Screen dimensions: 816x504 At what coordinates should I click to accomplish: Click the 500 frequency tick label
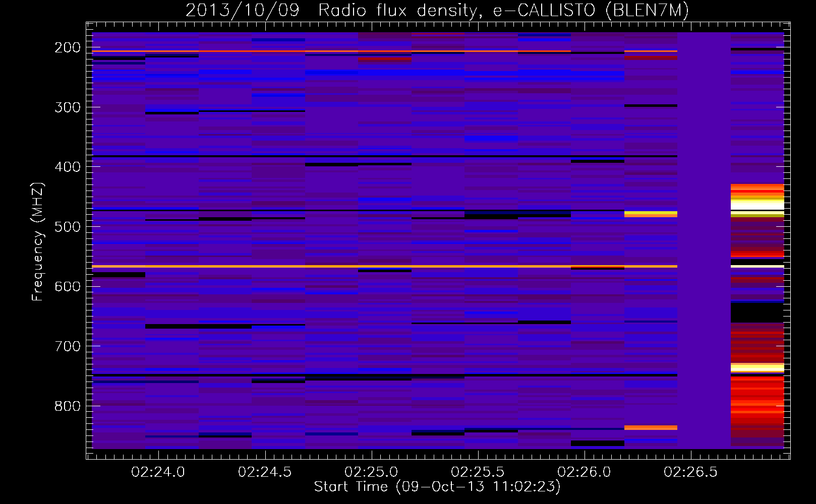[68, 227]
